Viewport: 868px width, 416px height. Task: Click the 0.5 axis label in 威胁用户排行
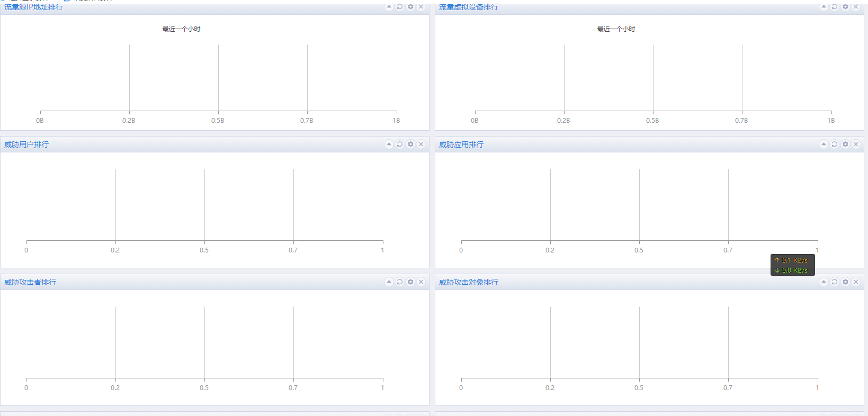pos(204,250)
